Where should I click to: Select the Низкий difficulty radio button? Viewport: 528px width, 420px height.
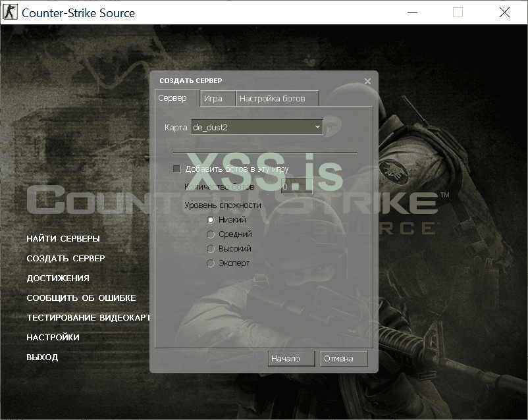tap(211, 220)
